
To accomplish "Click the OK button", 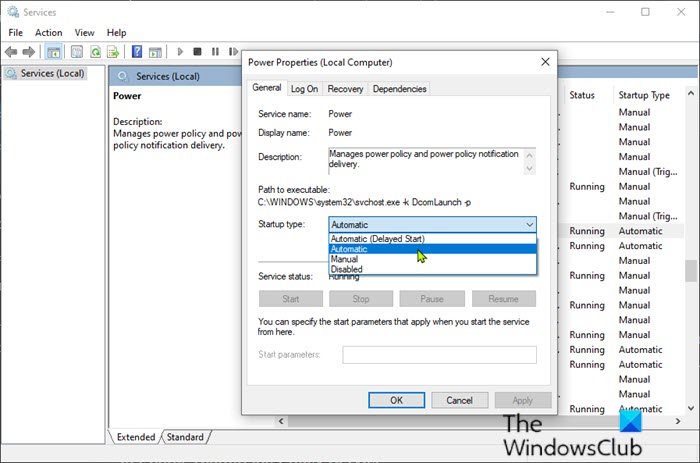I will click(x=396, y=400).
